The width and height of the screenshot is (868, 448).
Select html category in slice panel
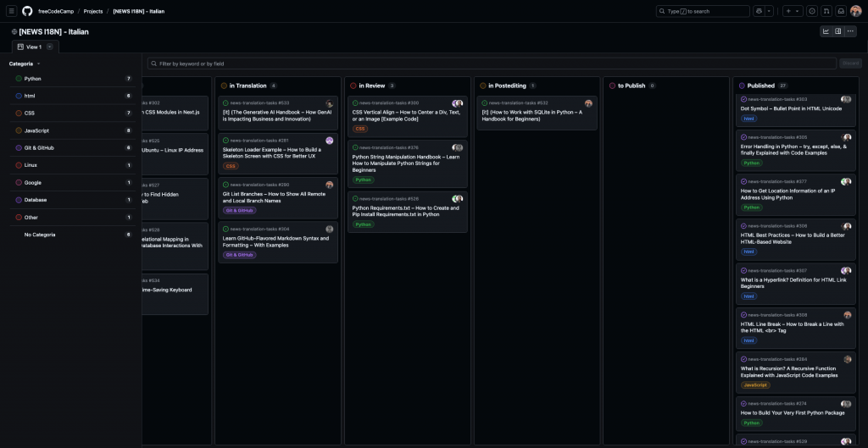71,96
